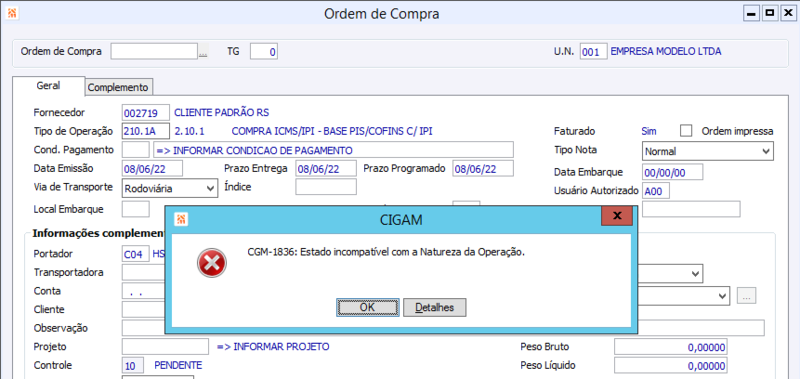Confirm the error with OK
The width and height of the screenshot is (800, 379).
coord(367,308)
